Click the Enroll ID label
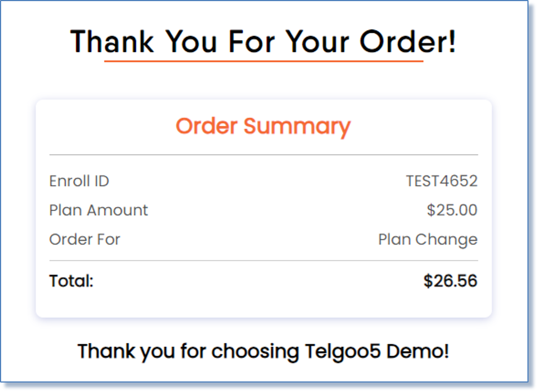 pyautogui.click(x=79, y=181)
